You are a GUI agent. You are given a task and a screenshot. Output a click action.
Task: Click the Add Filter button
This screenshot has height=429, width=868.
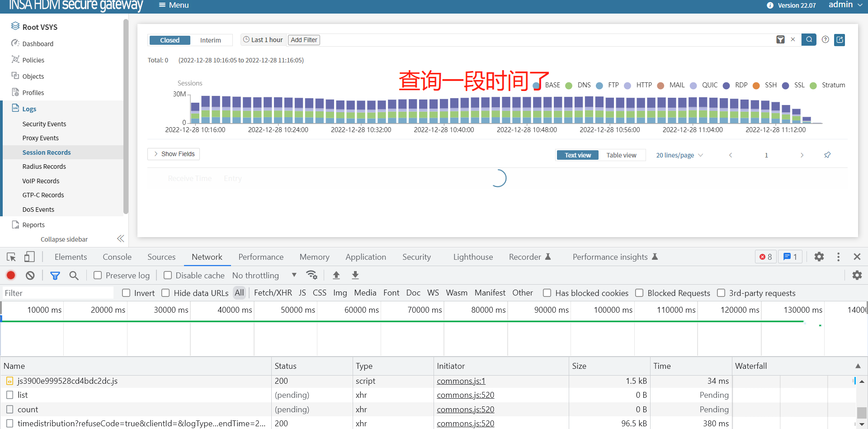[x=304, y=40]
